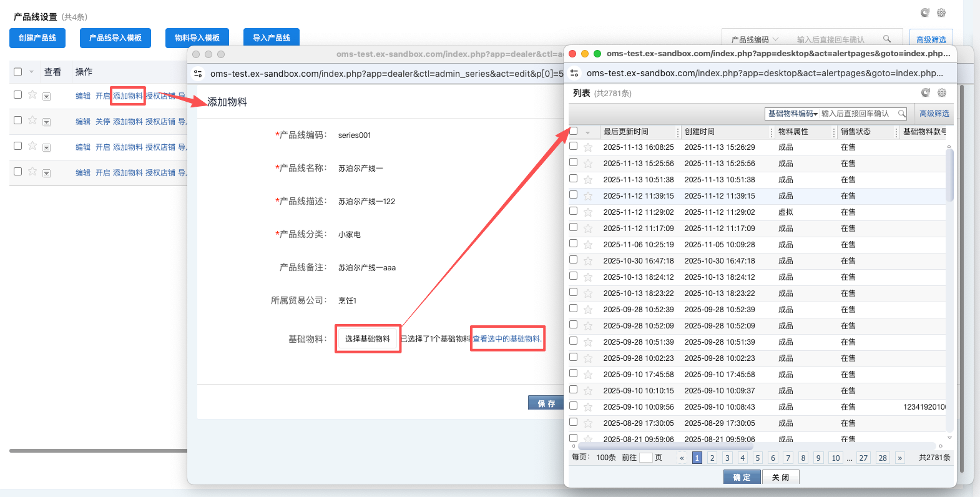980x497 pixels.
Task: Click the horizontal scrollbar under 列表 table
Action: [665, 446]
